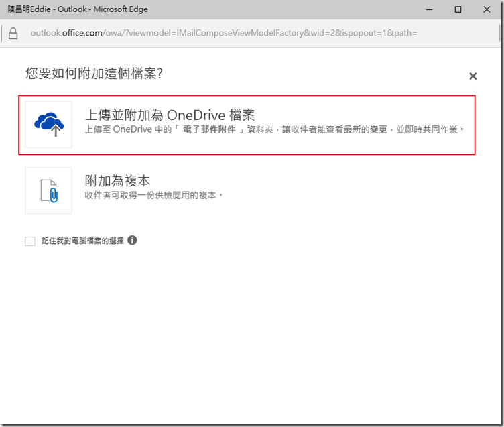This screenshot has height=427, width=504.
Task: Click the paperclip document icon
Action: coord(48,190)
